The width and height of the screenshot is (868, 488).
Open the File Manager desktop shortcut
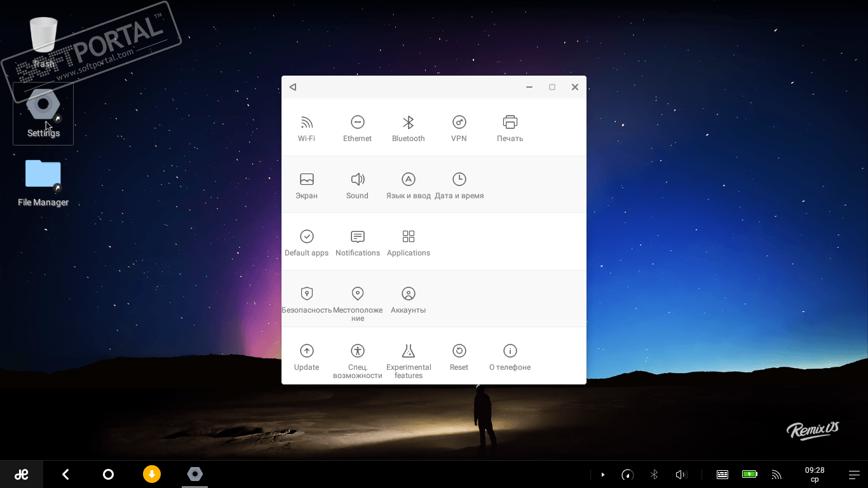pos(43,182)
